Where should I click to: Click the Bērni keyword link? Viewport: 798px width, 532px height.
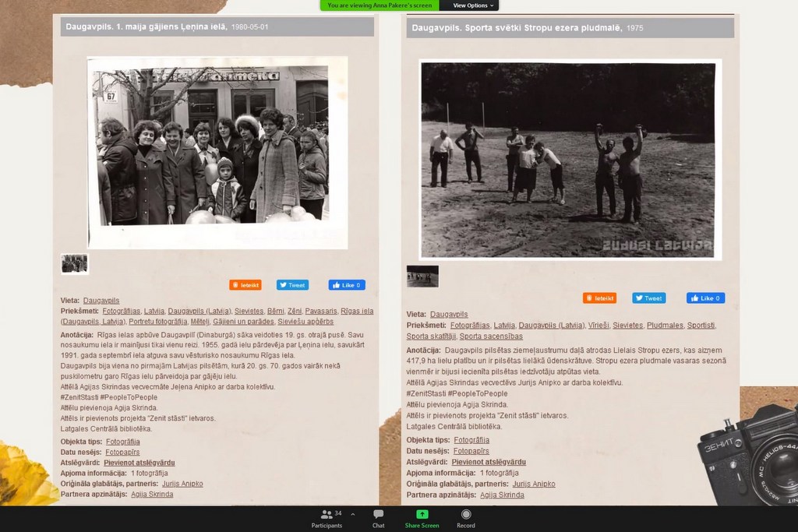click(275, 311)
